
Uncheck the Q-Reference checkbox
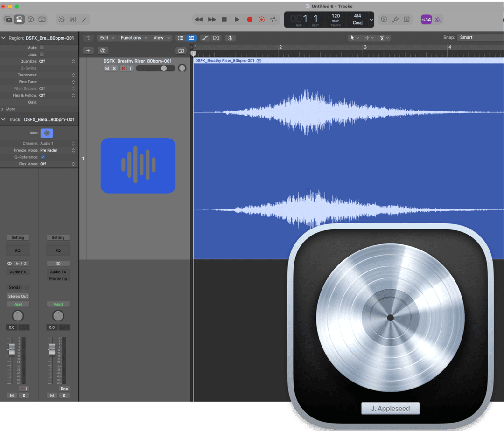(43, 157)
